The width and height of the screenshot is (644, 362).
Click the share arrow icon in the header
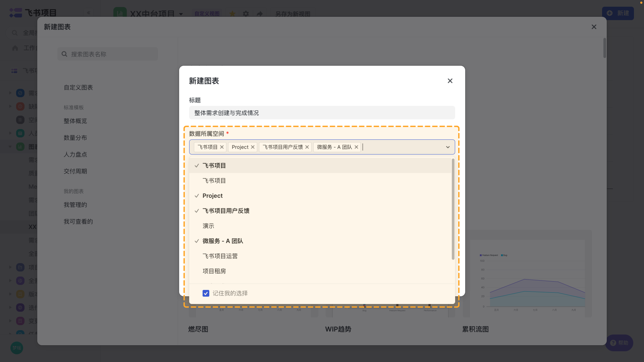[x=260, y=14]
